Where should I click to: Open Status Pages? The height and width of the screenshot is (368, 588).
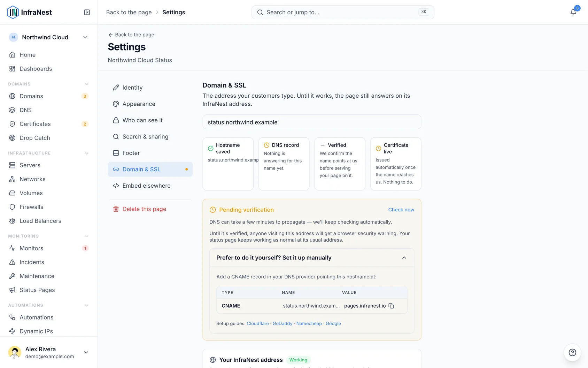coord(49,290)
